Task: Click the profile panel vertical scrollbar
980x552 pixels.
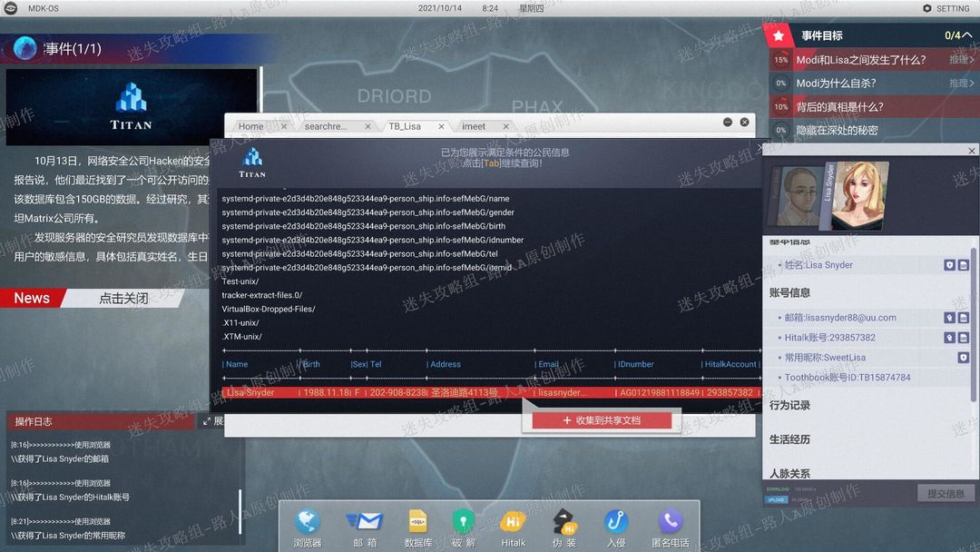Action: [973, 325]
